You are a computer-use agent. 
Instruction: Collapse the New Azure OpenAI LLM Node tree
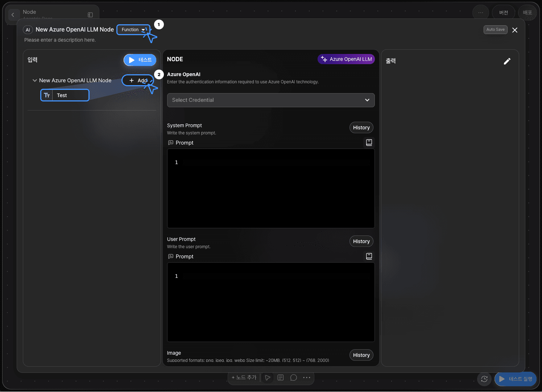(x=35, y=80)
